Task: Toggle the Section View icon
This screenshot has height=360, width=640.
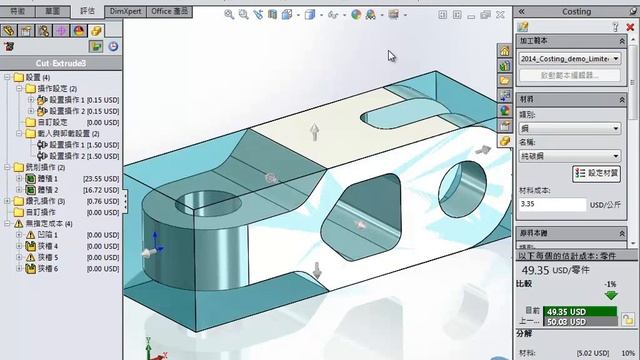Action: [273, 15]
